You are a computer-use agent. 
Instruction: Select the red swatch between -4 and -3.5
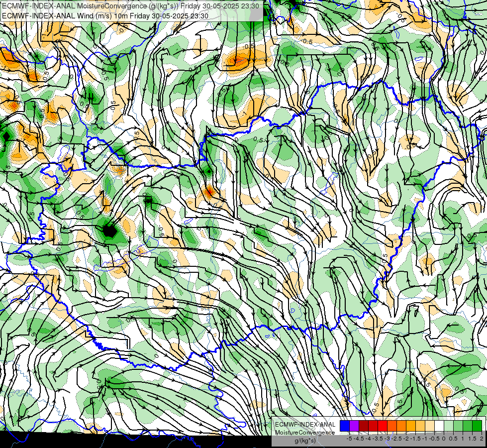373,426
